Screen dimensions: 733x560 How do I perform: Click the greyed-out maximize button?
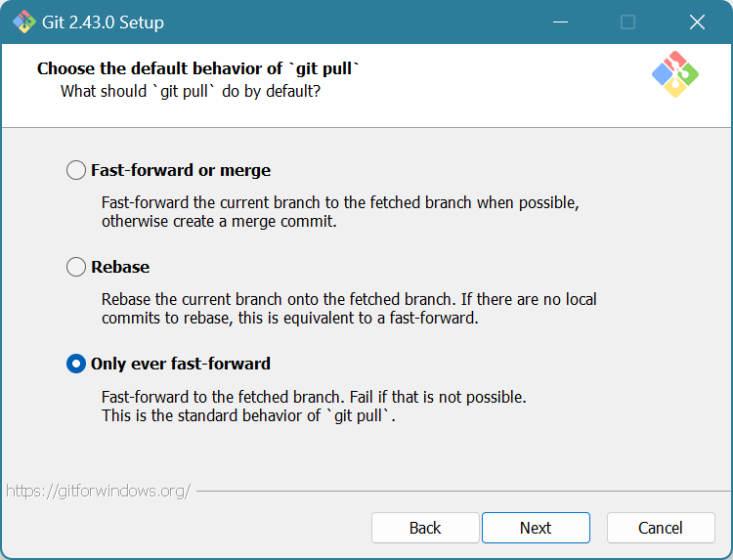click(627, 22)
